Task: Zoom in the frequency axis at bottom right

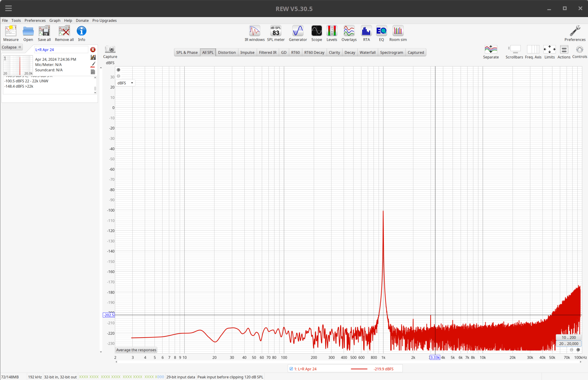Action: coord(578,350)
